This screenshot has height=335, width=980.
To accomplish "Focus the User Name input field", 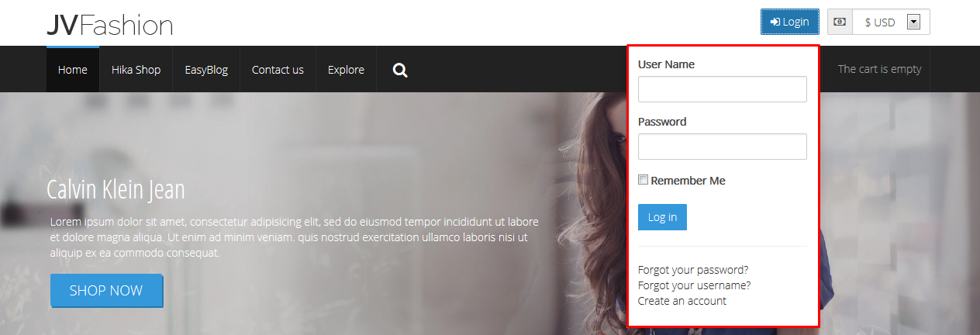I will click(722, 89).
